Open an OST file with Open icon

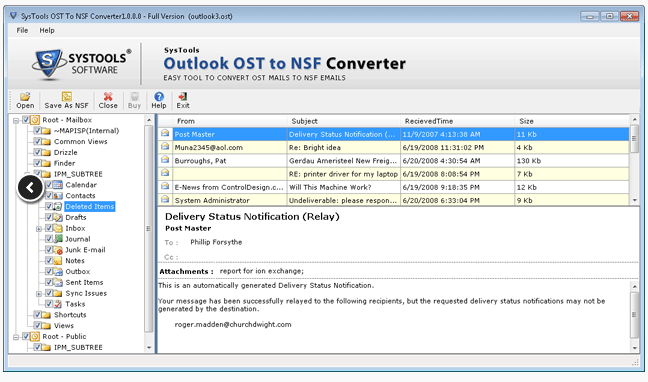[x=25, y=96]
